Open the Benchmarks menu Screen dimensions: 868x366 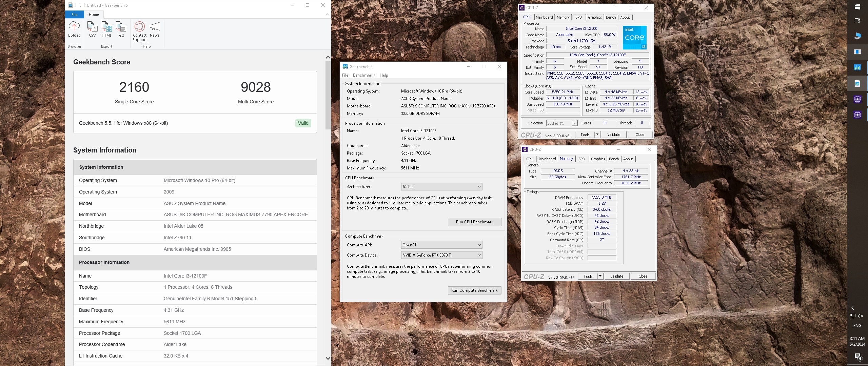coord(364,75)
